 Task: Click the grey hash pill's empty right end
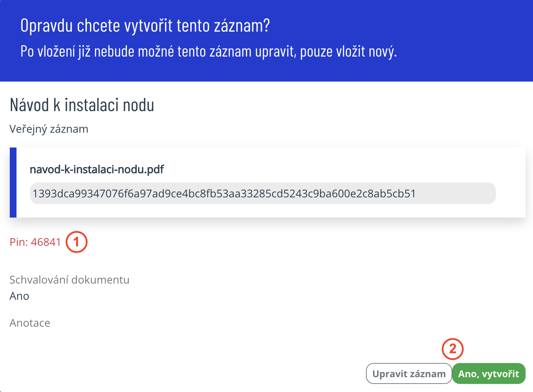458,194
